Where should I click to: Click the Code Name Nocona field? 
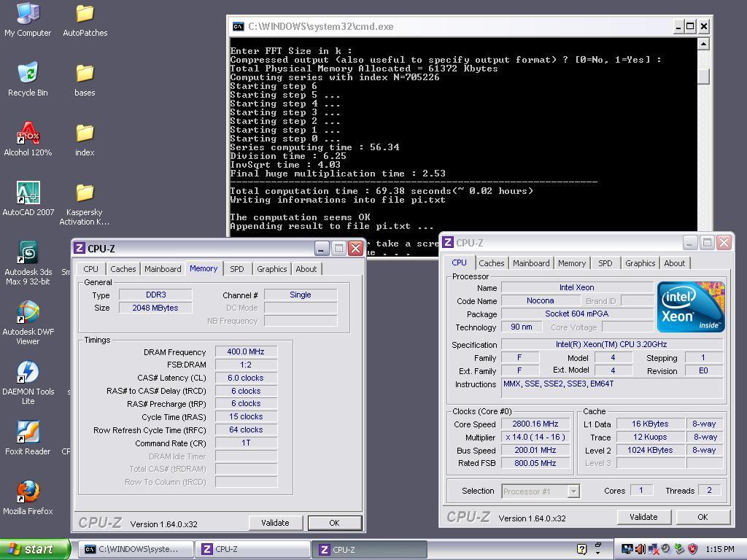tap(541, 300)
